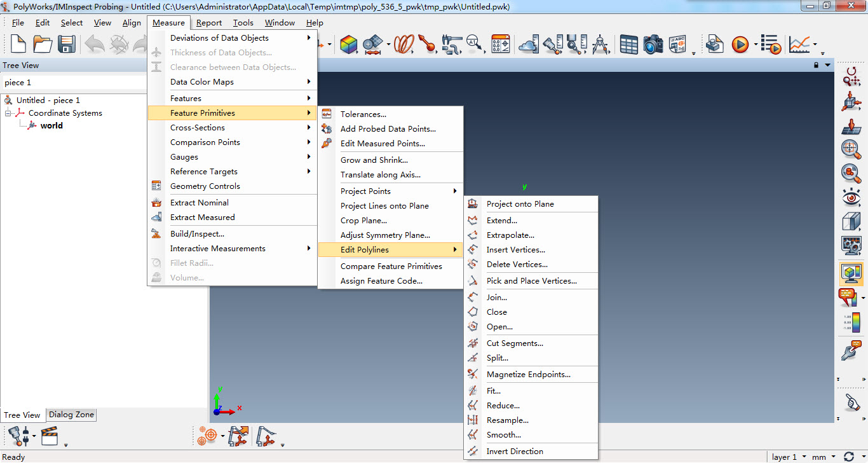Select Magnetize Endpoints... entry
Screen dimensions: 868x463
[x=531, y=375]
